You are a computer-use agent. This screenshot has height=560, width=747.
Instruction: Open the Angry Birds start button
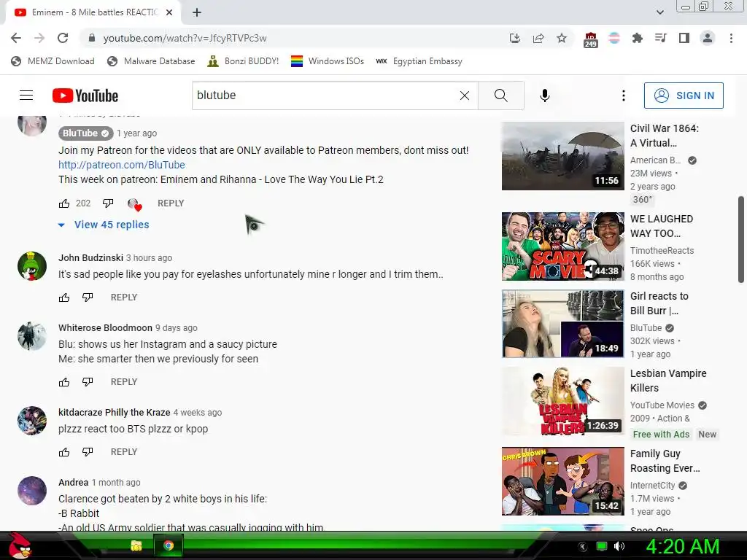click(x=19, y=545)
